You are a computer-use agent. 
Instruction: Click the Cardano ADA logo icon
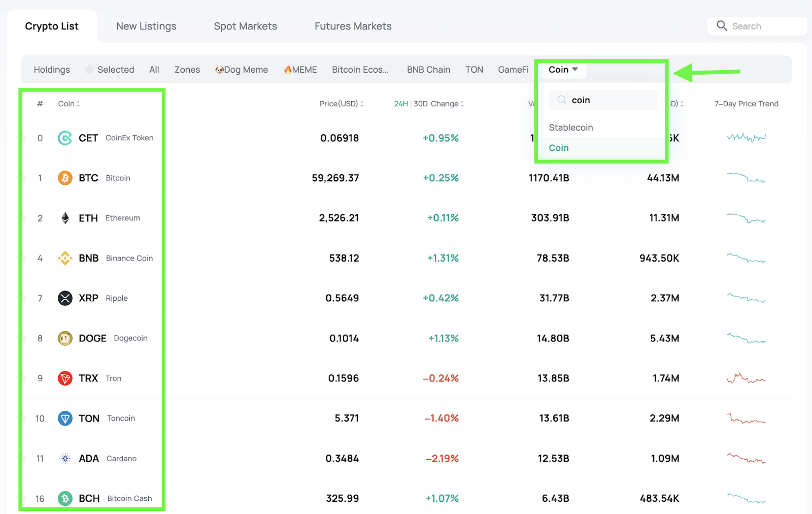(x=65, y=459)
